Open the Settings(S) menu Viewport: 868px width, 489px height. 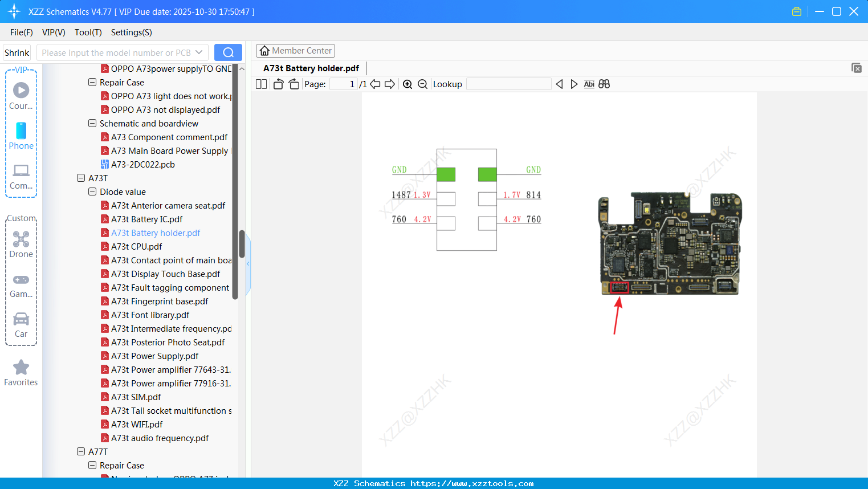[x=131, y=32]
